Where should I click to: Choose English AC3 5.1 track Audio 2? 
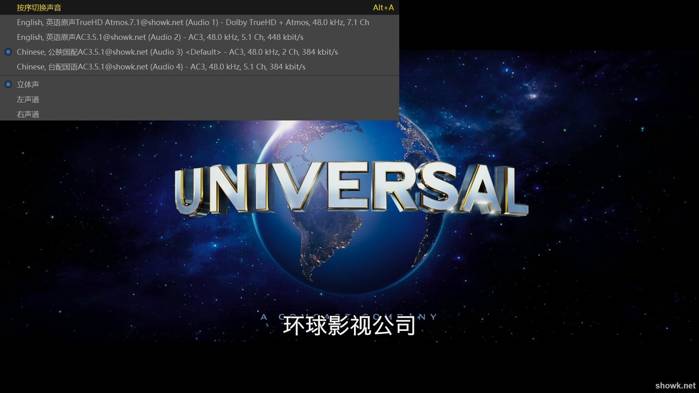click(x=199, y=37)
